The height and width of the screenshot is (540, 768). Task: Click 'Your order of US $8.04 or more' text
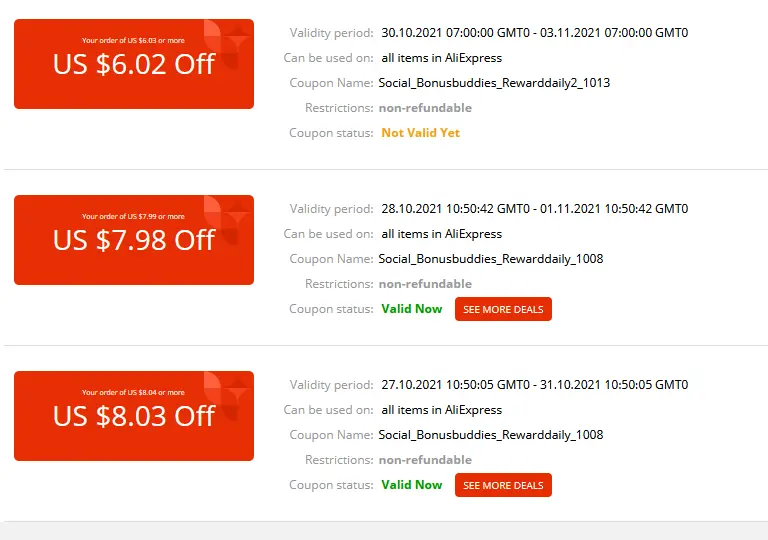click(x=133, y=393)
